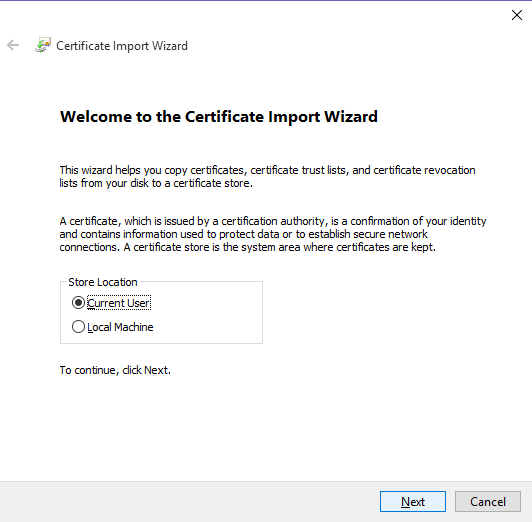Click the certificate wizard icon
The height and width of the screenshot is (522, 532).
(x=43, y=45)
